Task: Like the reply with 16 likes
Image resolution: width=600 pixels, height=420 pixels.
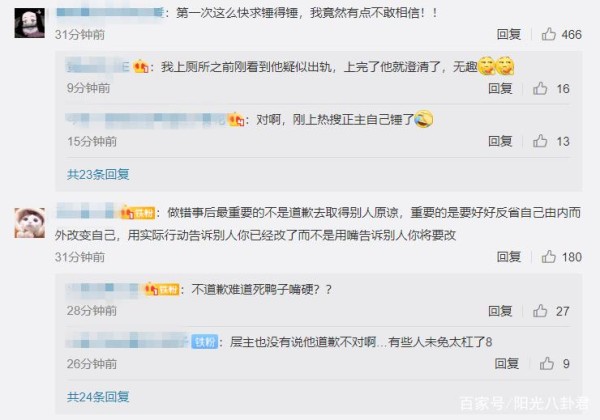Action: coord(540,88)
